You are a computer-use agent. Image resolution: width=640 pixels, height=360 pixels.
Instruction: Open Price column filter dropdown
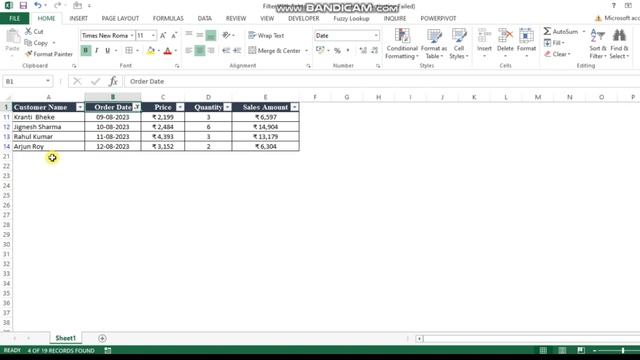(180, 107)
